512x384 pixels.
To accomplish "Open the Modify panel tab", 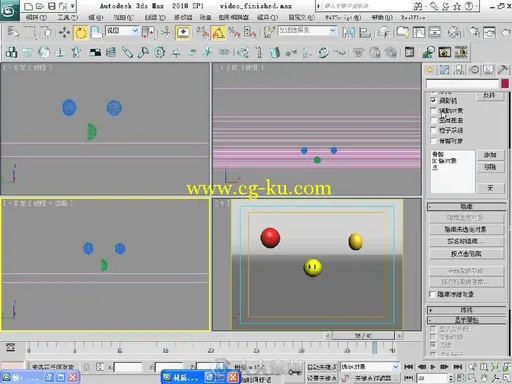I will click(x=444, y=70).
